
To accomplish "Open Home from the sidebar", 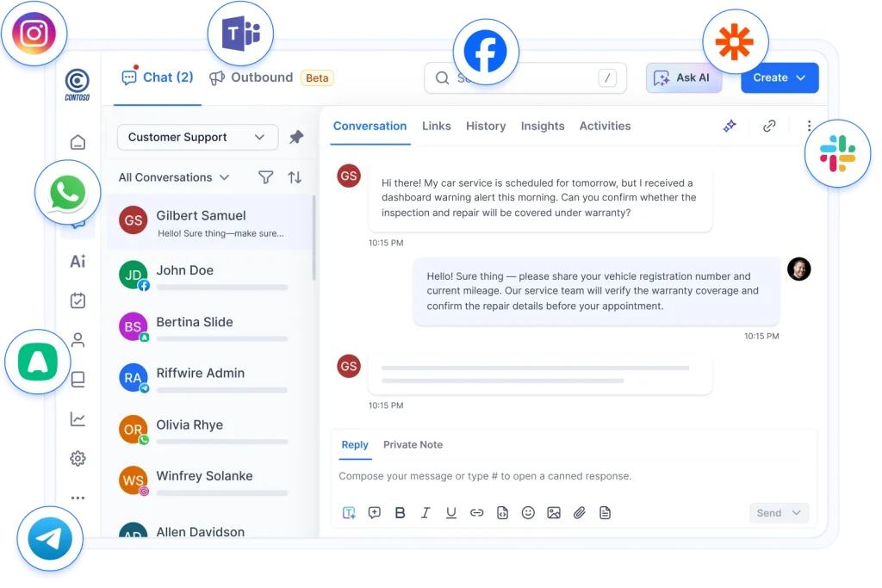I will click(x=78, y=142).
